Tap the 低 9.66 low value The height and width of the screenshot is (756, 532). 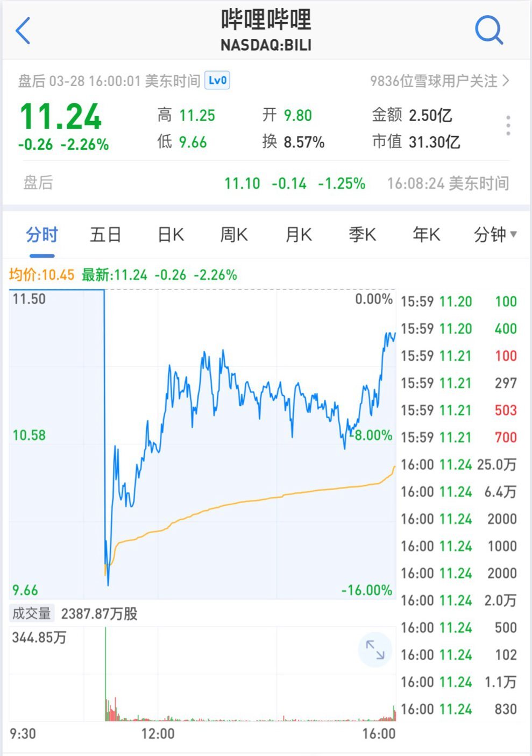(182, 143)
